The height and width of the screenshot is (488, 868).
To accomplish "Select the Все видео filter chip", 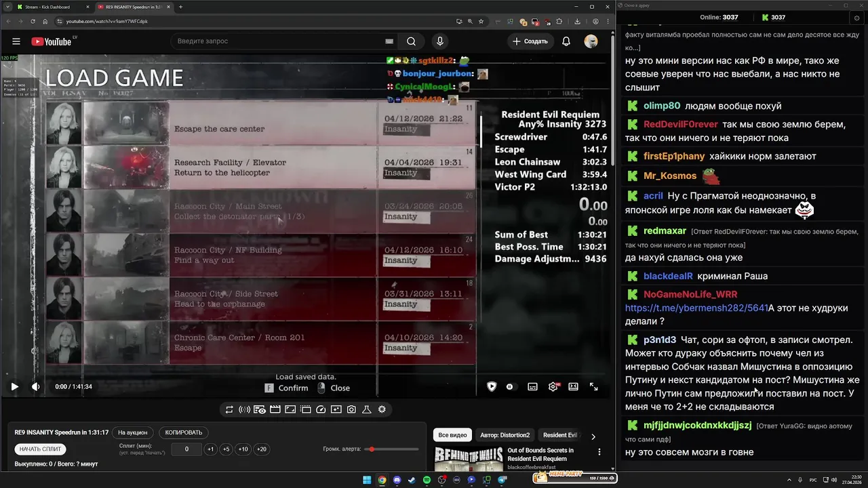I will (452, 435).
